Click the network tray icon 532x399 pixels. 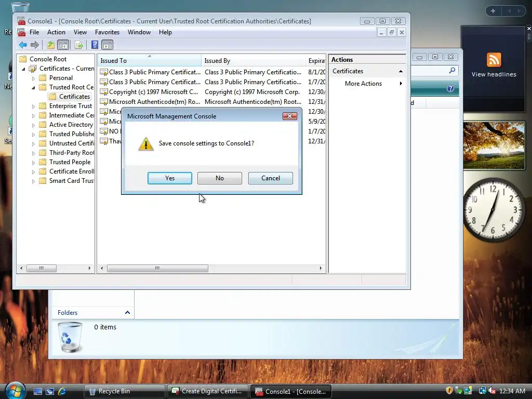482,391
